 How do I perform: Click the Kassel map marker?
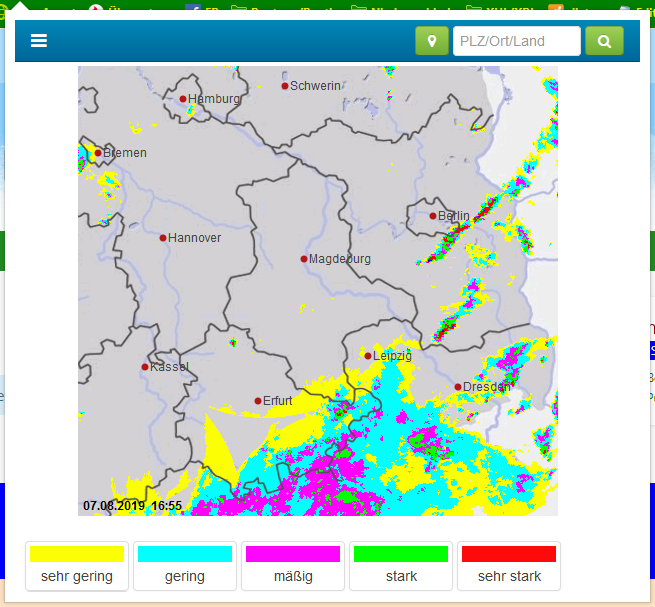[145, 367]
